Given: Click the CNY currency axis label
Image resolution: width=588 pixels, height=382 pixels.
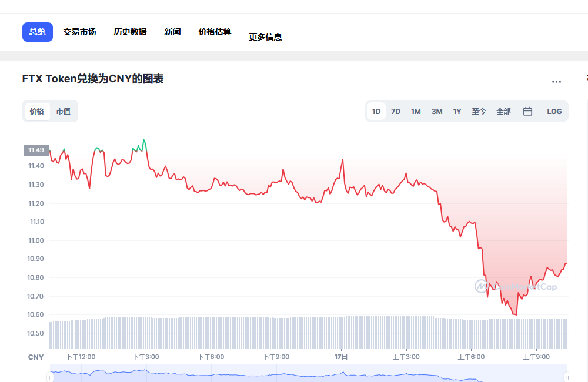Looking at the screenshot, I should coord(36,357).
